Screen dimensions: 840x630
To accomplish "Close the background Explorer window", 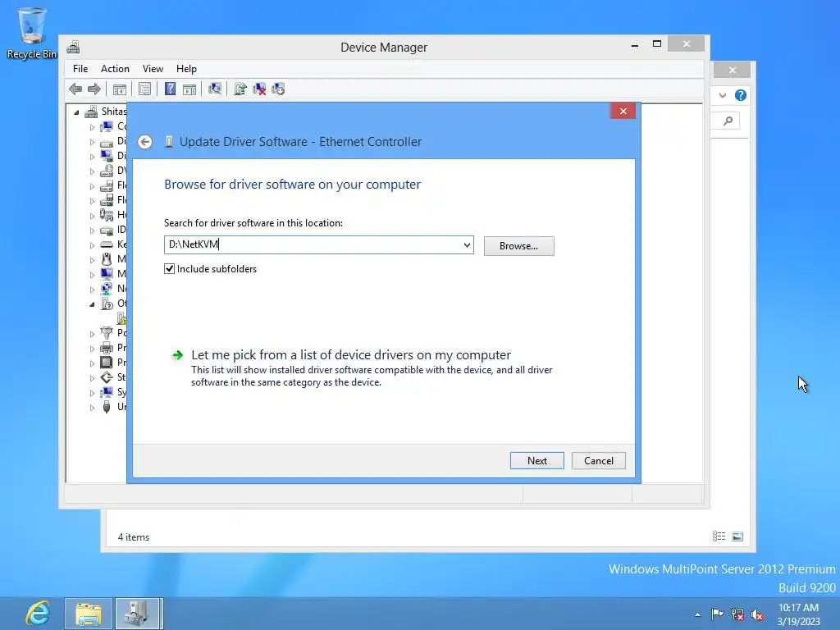I will point(733,71).
